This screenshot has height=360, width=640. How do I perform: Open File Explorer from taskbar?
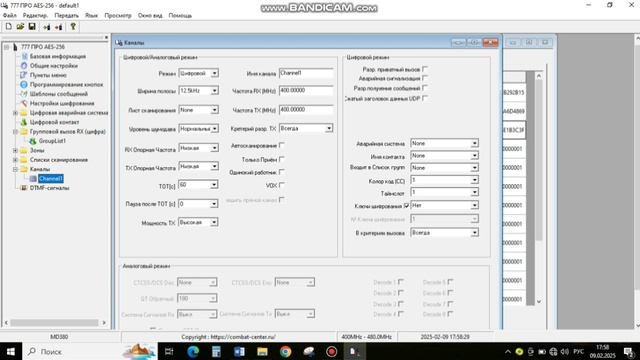(x=262, y=351)
